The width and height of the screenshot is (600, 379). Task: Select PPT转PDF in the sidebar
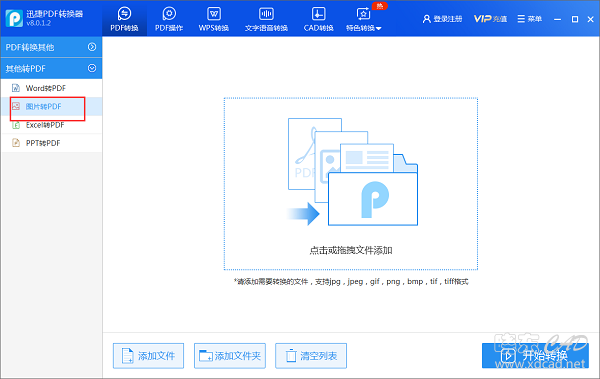[51, 143]
